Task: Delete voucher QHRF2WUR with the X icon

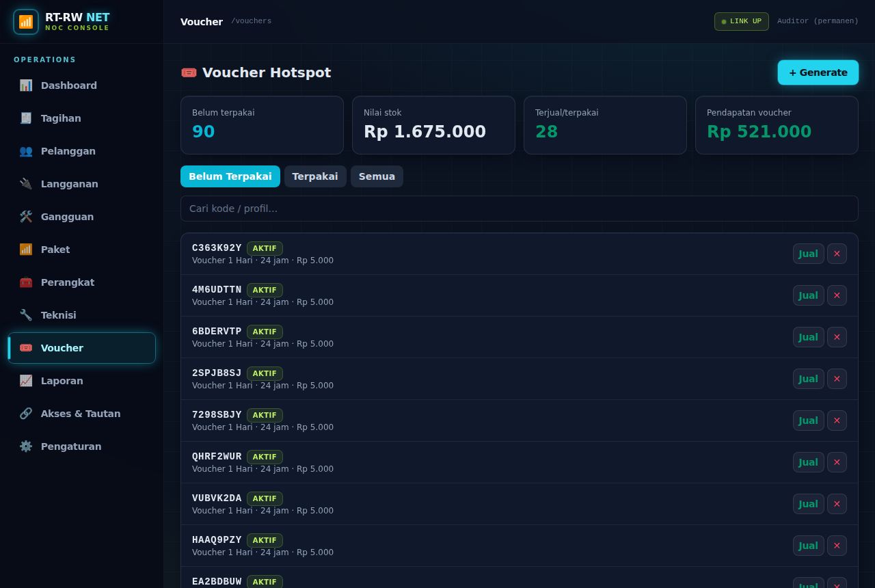Action: (x=837, y=462)
